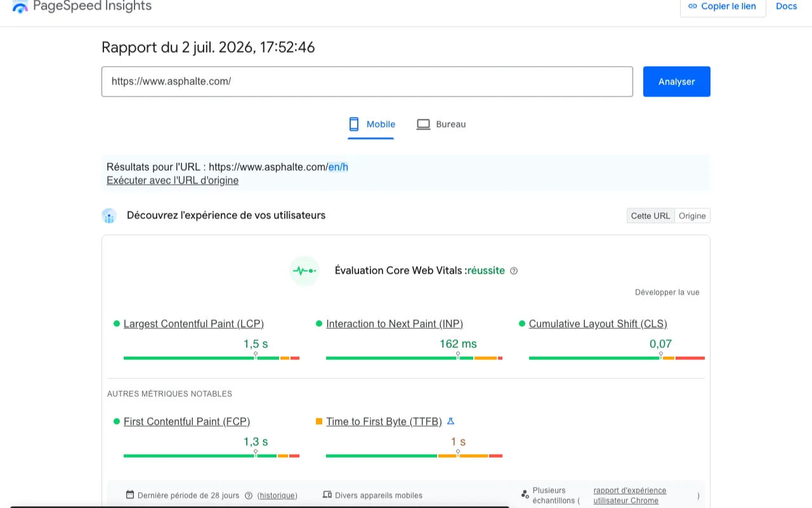Screen dimensions: 812x508
Task: Click the Bureau desktop monitor icon
Action: (423, 124)
